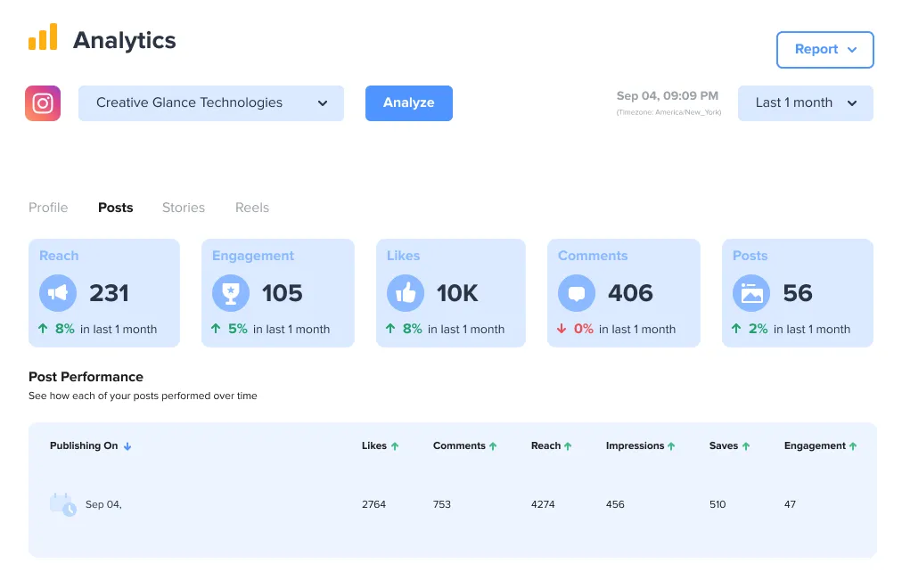Image resolution: width=902 pixels, height=588 pixels.
Task: Switch to the Stories tab
Action: [x=184, y=208]
